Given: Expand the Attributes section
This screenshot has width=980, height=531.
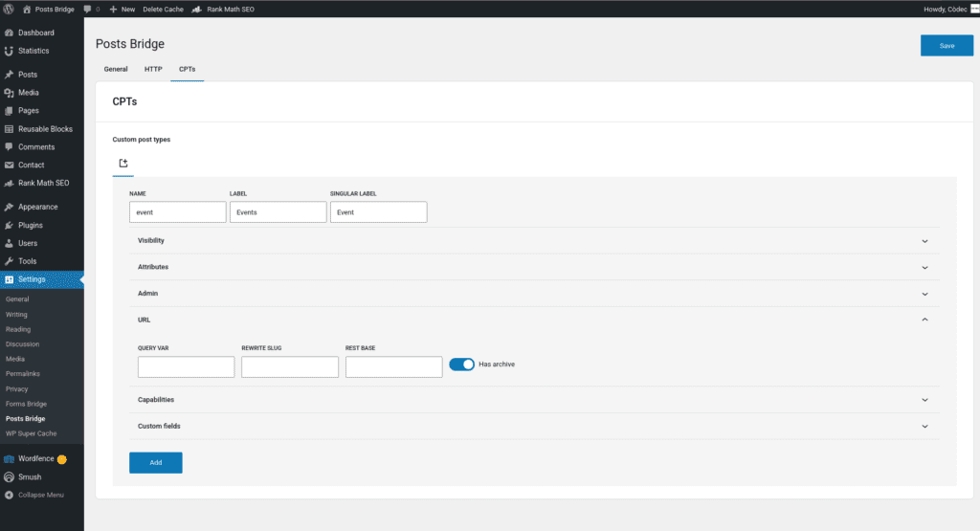Looking at the screenshot, I should click(924, 267).
